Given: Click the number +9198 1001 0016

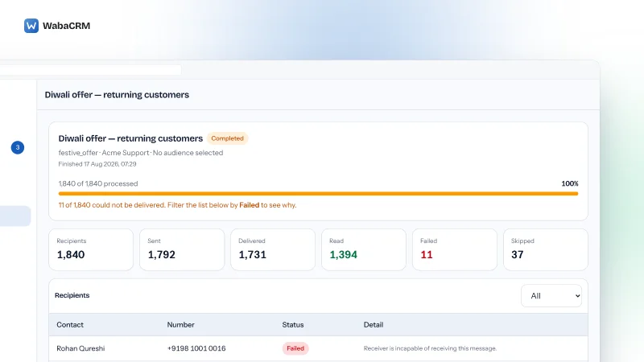Looking at the screenshot, I should pyautogui.click(x=196, y=348).
